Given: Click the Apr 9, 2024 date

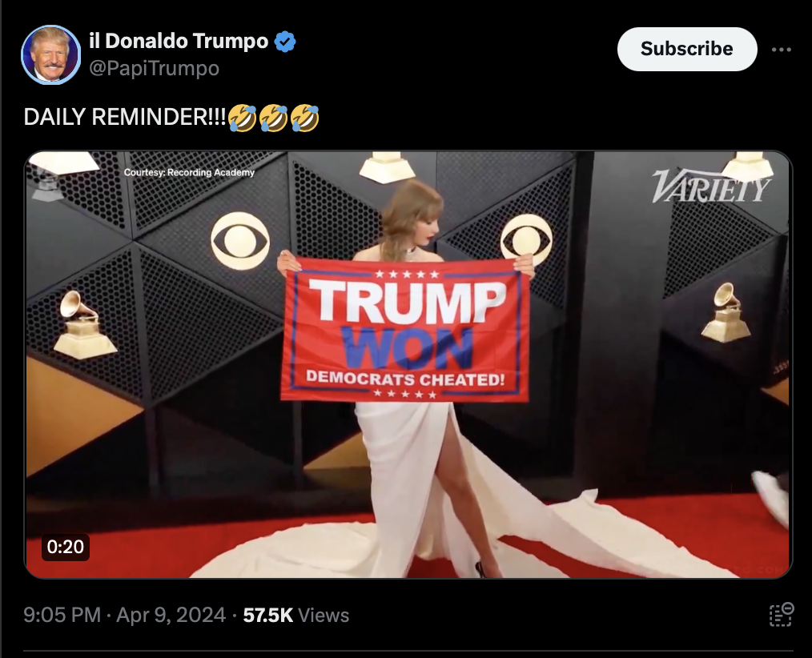Looking at the screenshot, I should pos(171,615).
